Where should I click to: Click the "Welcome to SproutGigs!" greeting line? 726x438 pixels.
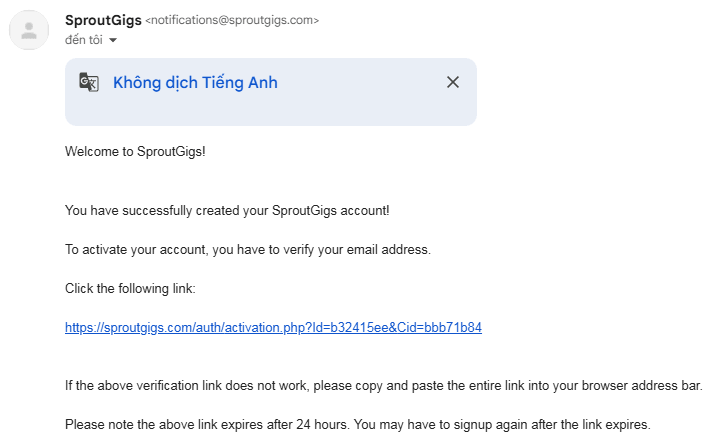[134, 151]
